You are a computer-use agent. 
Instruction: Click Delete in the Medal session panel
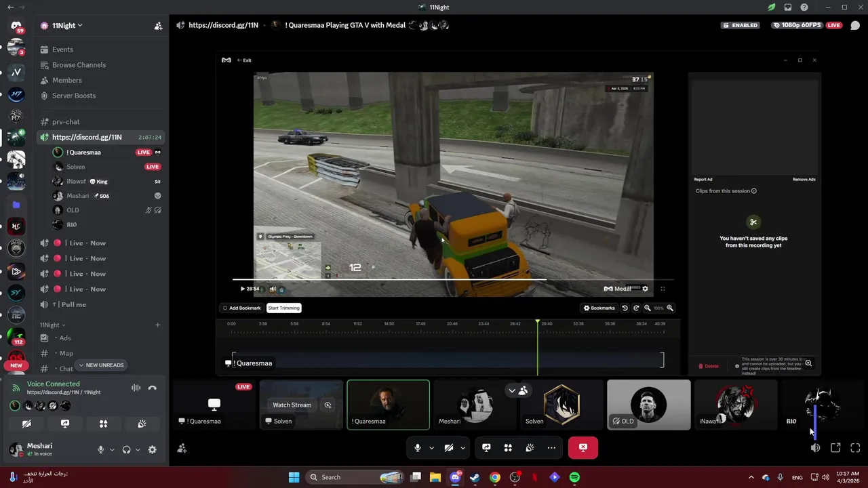pos(708,366)
